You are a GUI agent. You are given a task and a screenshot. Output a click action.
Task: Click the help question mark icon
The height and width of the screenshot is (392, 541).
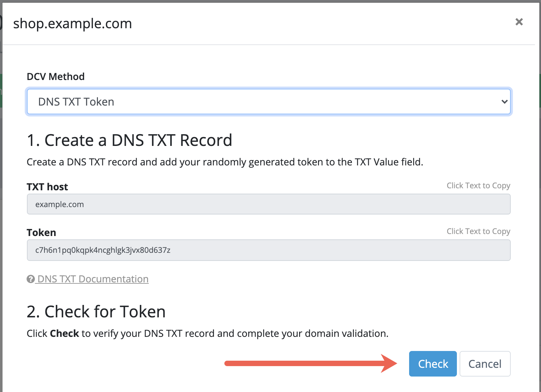[x=31, y=279]
